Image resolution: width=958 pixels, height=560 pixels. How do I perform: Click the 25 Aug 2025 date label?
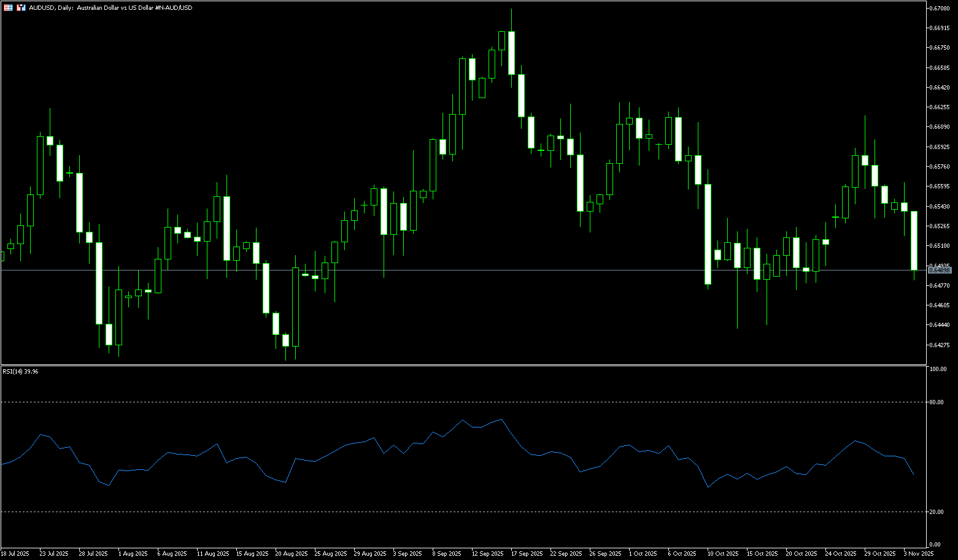(330, 553)
